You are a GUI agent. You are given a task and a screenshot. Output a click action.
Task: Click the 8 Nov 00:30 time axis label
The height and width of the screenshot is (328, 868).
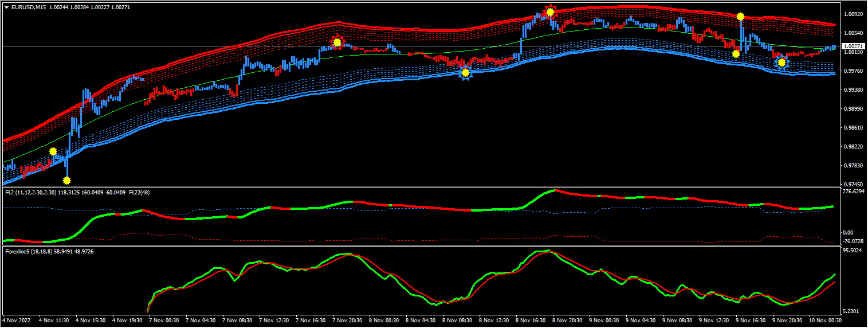(384, 320)
